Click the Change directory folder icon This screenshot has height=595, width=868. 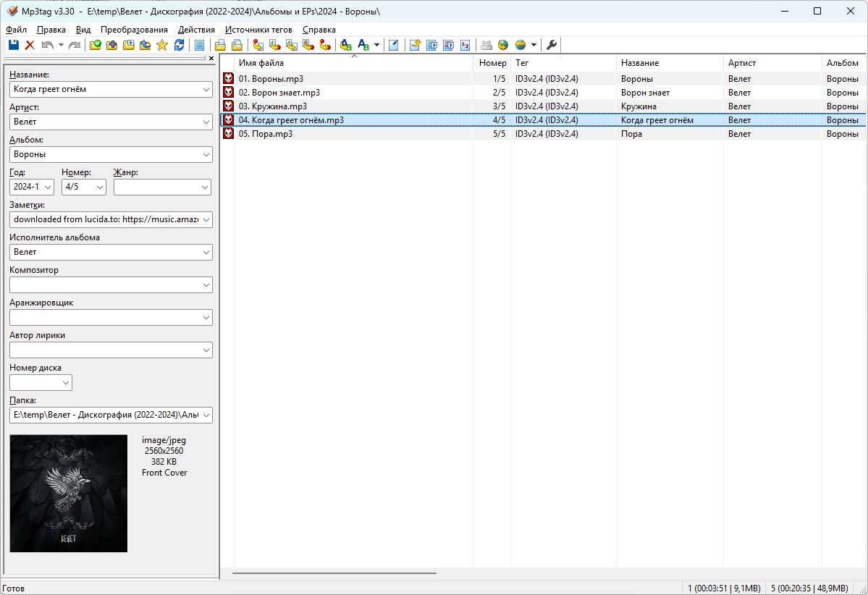pyautogui.click(x=96, y=46)
